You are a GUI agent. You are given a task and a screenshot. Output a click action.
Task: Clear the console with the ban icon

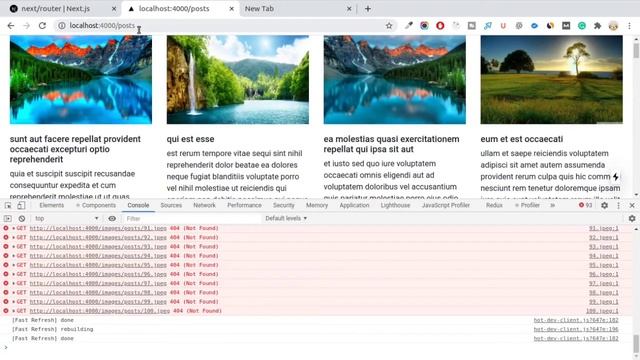(22, 218)
